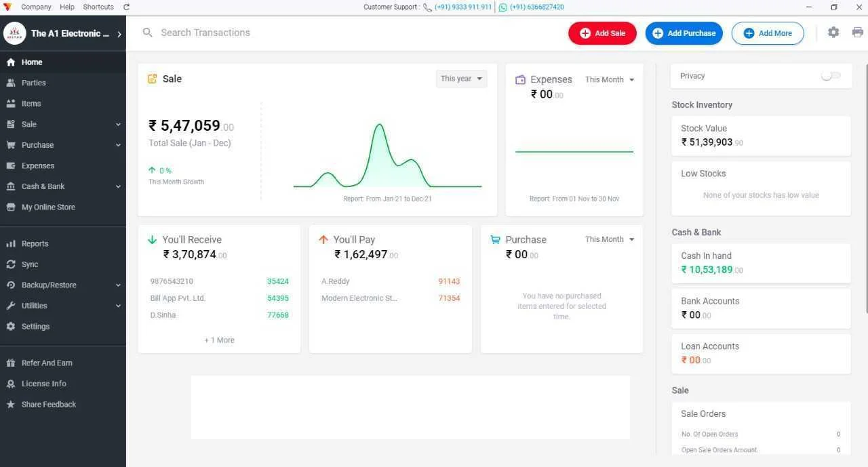Open Parties from the sidebar
868x467 pixels.
coord(33,83)
